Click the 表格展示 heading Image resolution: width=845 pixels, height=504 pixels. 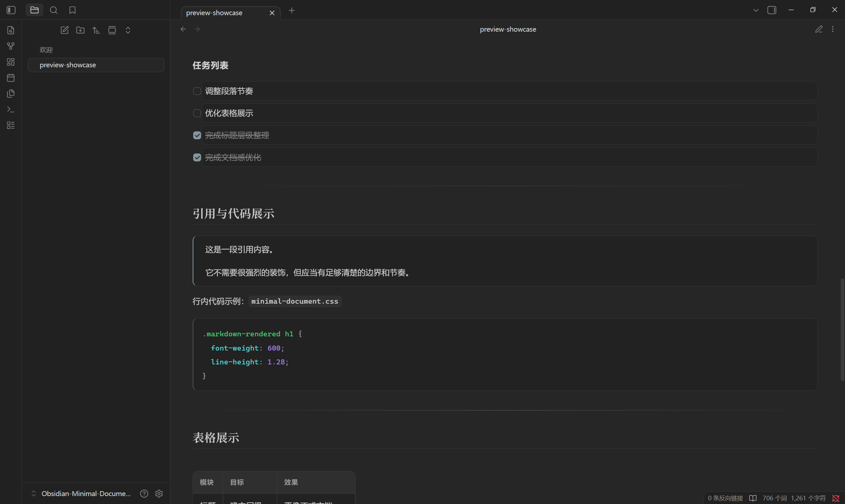[x=216, y=438]
